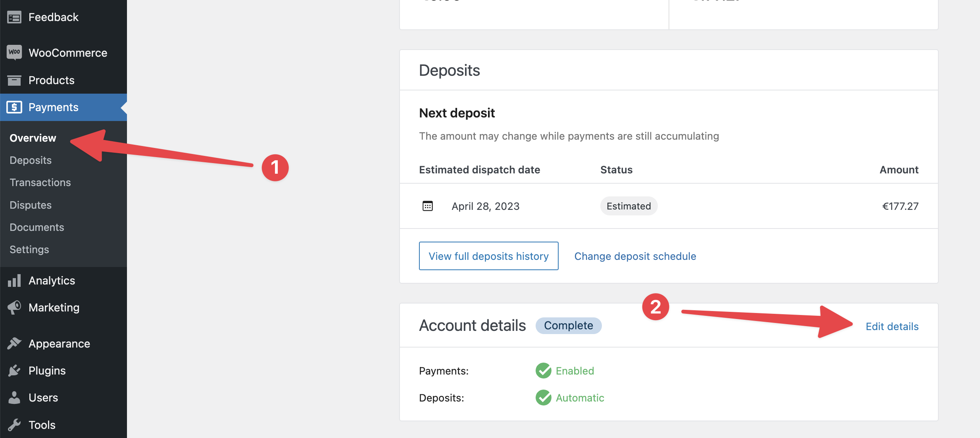Open Change deposit schedule

click(x=635, y=256)
